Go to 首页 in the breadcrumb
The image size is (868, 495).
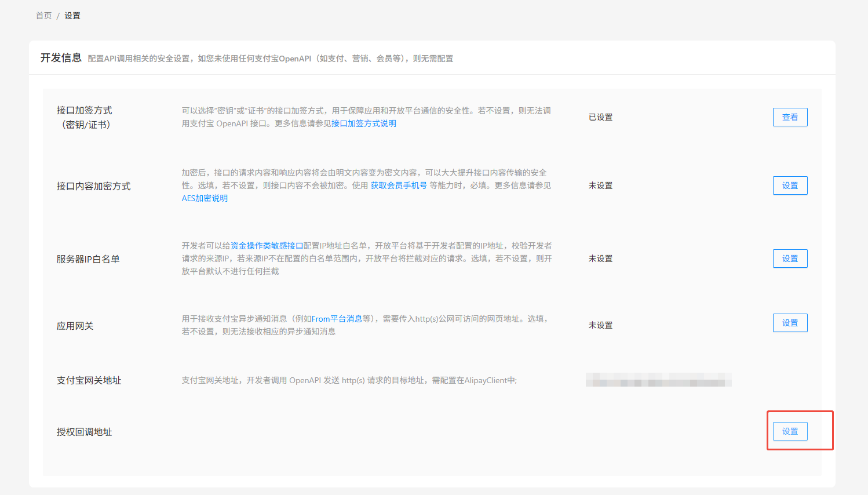pyautogui.click(x=43, y=16)
